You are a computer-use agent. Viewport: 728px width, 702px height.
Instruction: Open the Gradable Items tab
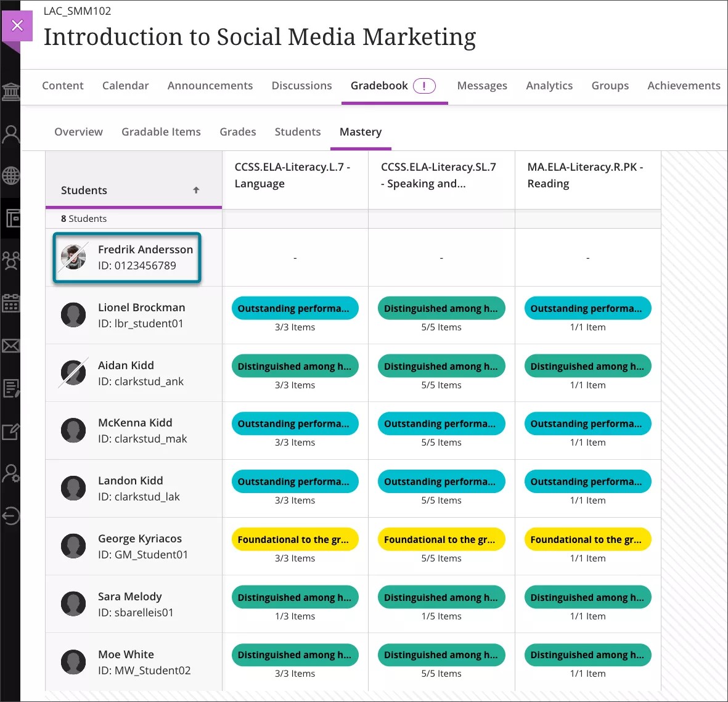coord(161,131)
